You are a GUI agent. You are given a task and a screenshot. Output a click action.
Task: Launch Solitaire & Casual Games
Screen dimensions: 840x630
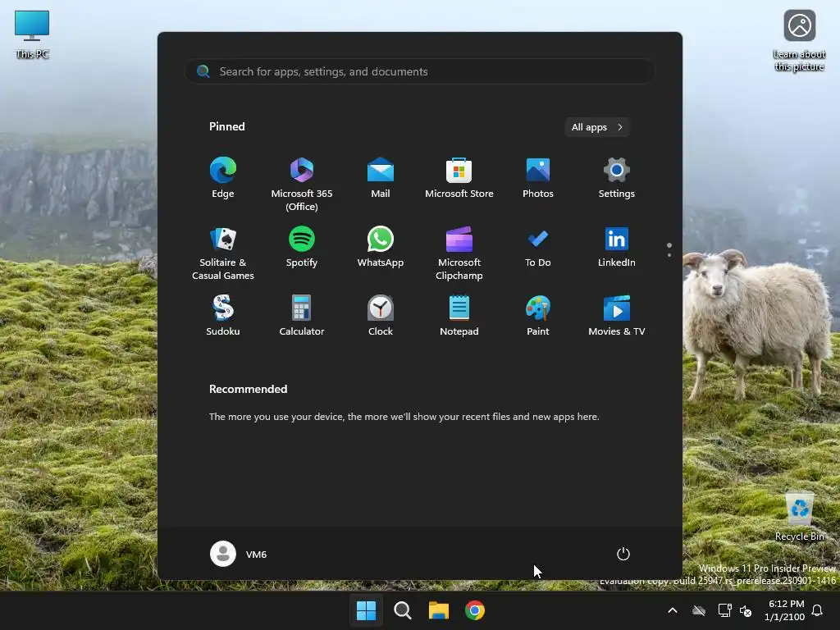click(x=223, y=253)
